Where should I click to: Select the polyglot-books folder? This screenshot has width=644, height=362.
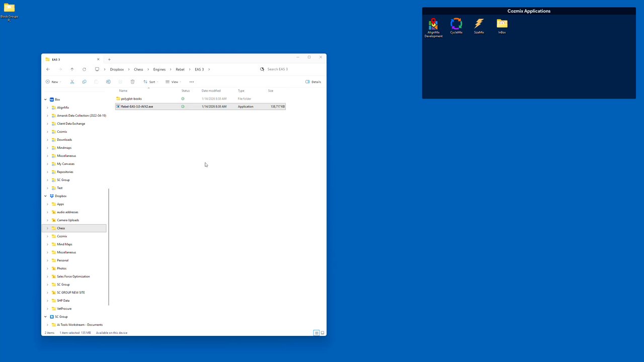coord(131,99)
